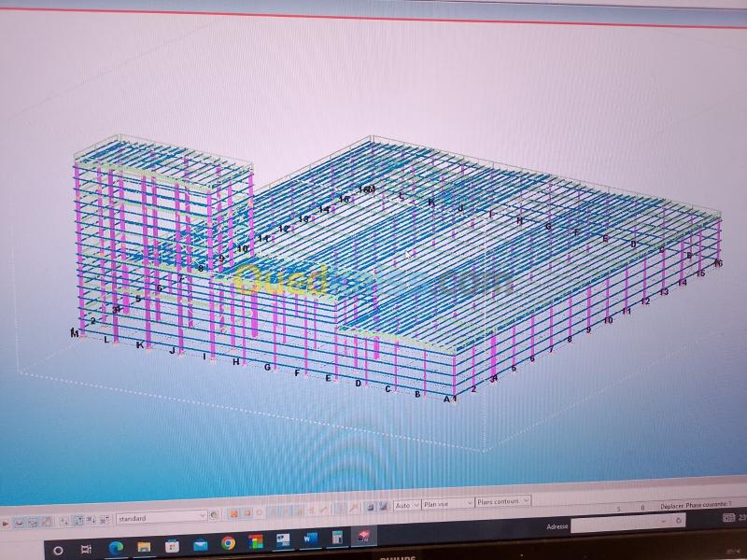The width and height of the screenshot is (747, 560).
Task: Select the active red structural app on taskbar
Action: tap(364, 536)
